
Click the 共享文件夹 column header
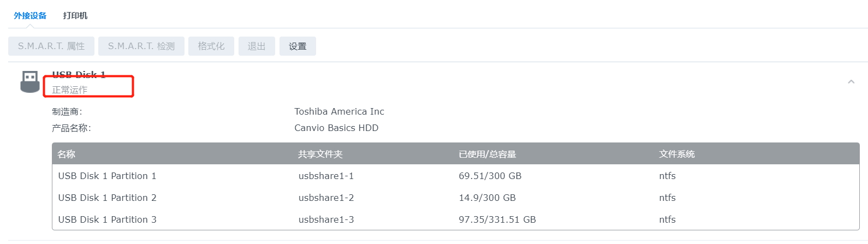tap(320, 154)
